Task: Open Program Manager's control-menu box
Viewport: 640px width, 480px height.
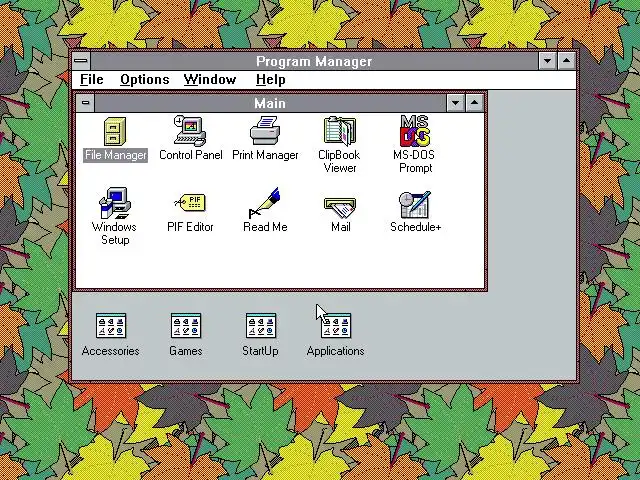Action: (x=81, y=61)
